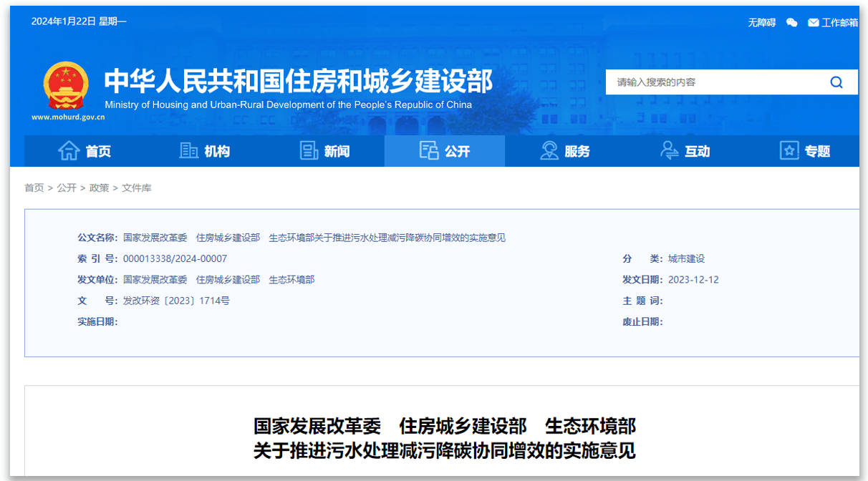The height and width of the screenshot is (481, 868).
Task: Click the 实施日期 field label
Action: click(97, 322)
